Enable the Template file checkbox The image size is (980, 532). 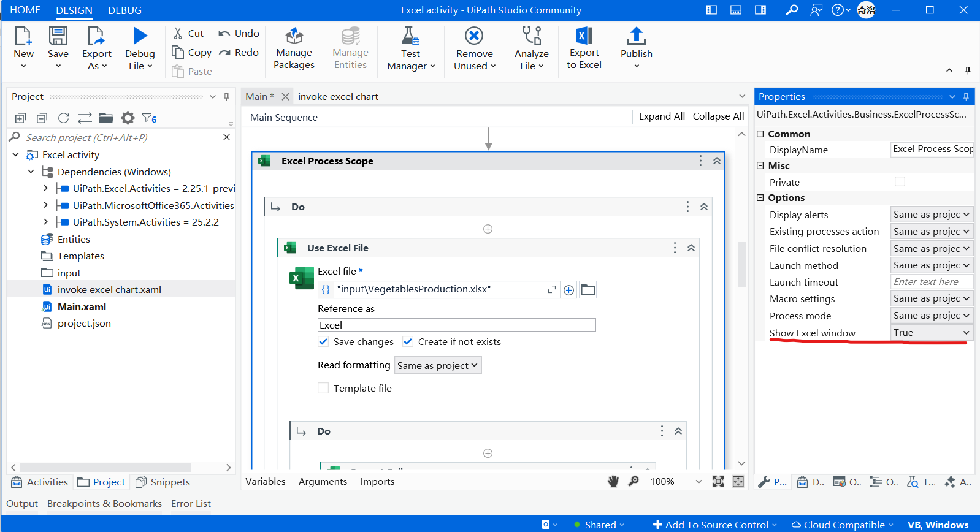323,389
